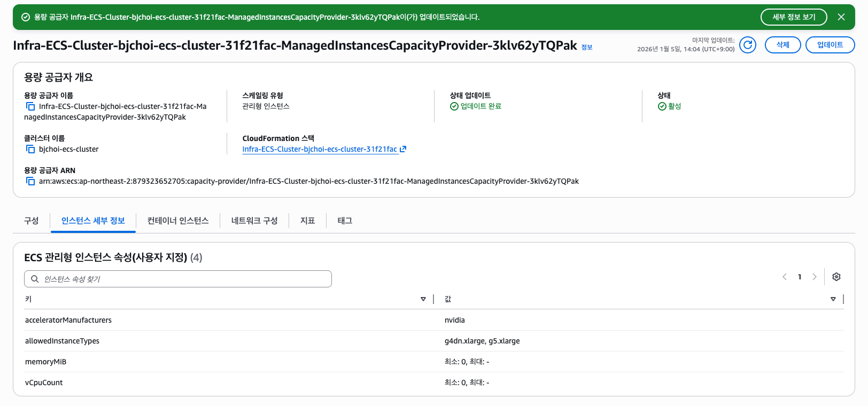Screen dimensions: 868x406
Task: Click the 업데이트 완료 status text
Action: pyautogui.click(x=481, y=106)
